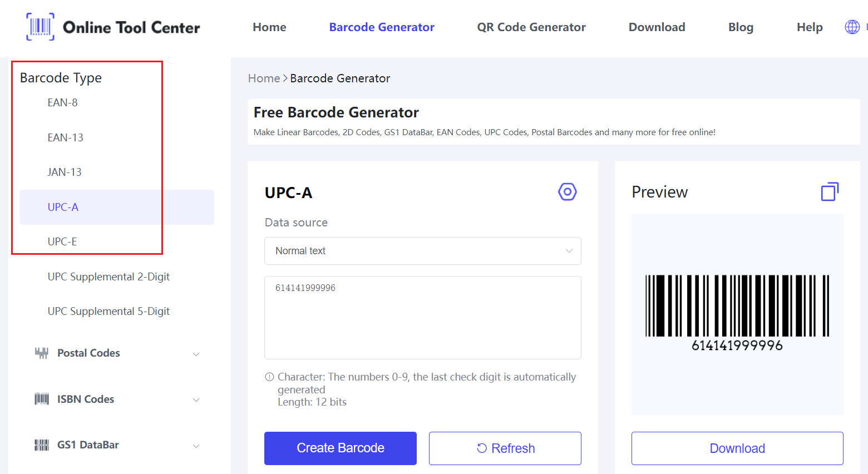Expand the Postal Codes section

(196, 354)
